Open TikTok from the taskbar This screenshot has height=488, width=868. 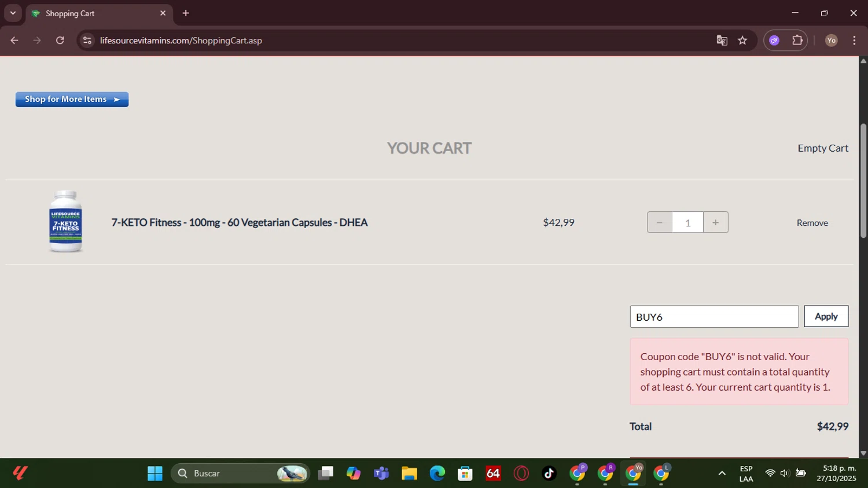pyautogui.click(x=549, y=474)
